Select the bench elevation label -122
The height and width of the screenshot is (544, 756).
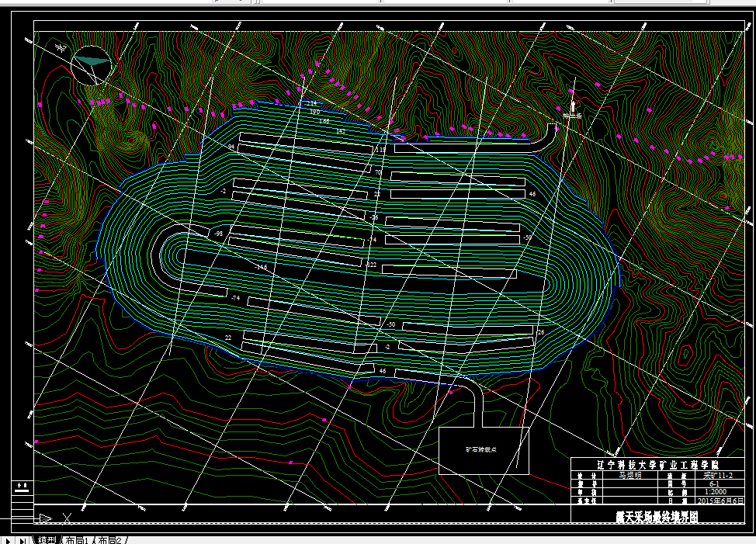pos(371,265)
